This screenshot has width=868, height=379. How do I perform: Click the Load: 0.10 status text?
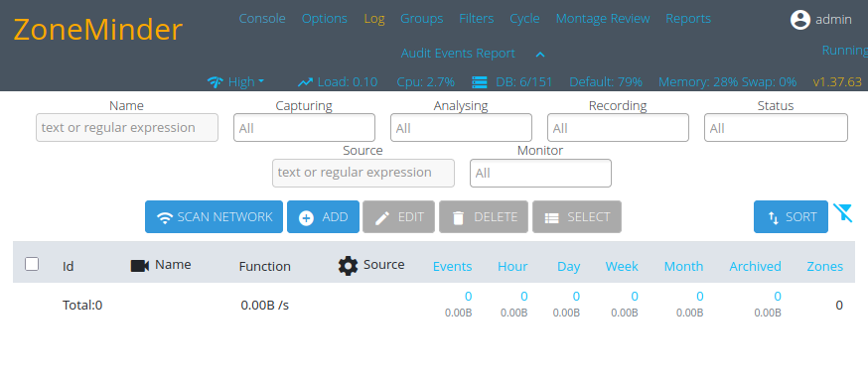coord(347,82)
